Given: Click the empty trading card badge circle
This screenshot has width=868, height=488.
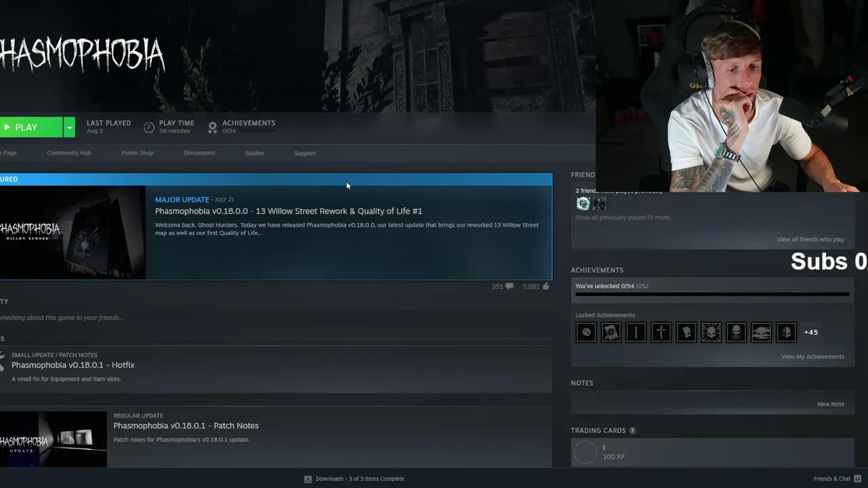Looking at the screenshot, I should click(x=585, y=452).
